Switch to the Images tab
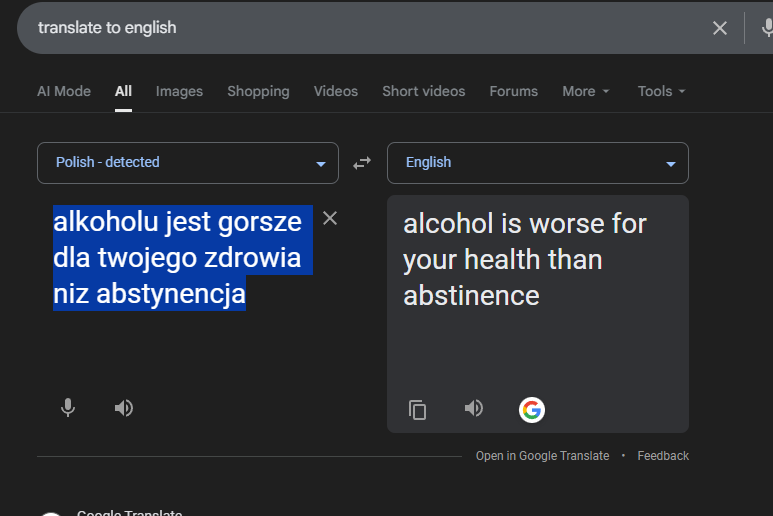Viewport: 773px width, 516px height. pos(179,91)
